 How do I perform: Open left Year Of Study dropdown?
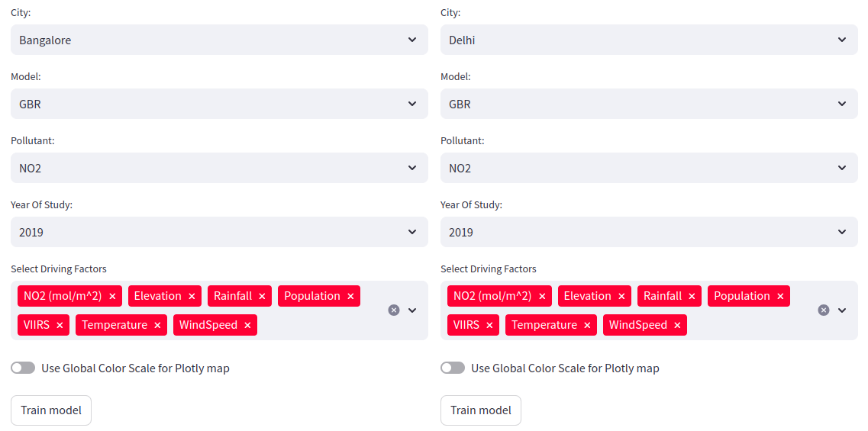219,232
